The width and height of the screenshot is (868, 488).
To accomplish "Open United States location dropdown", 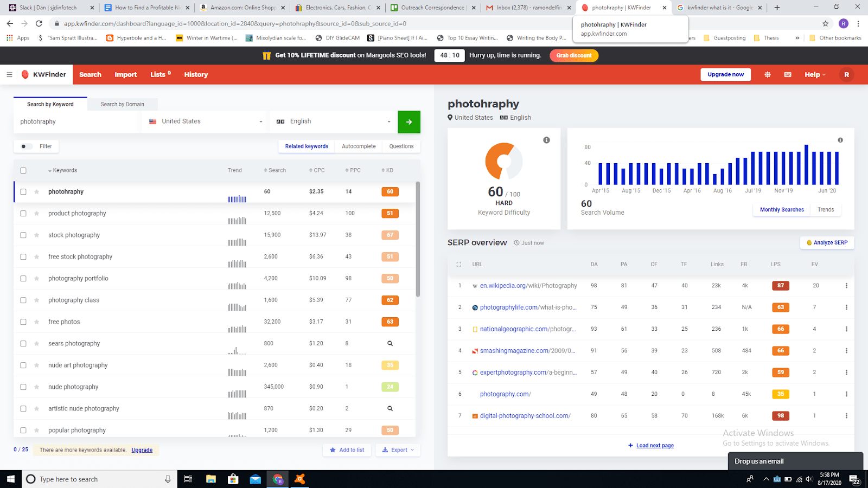I will point(206,121).
